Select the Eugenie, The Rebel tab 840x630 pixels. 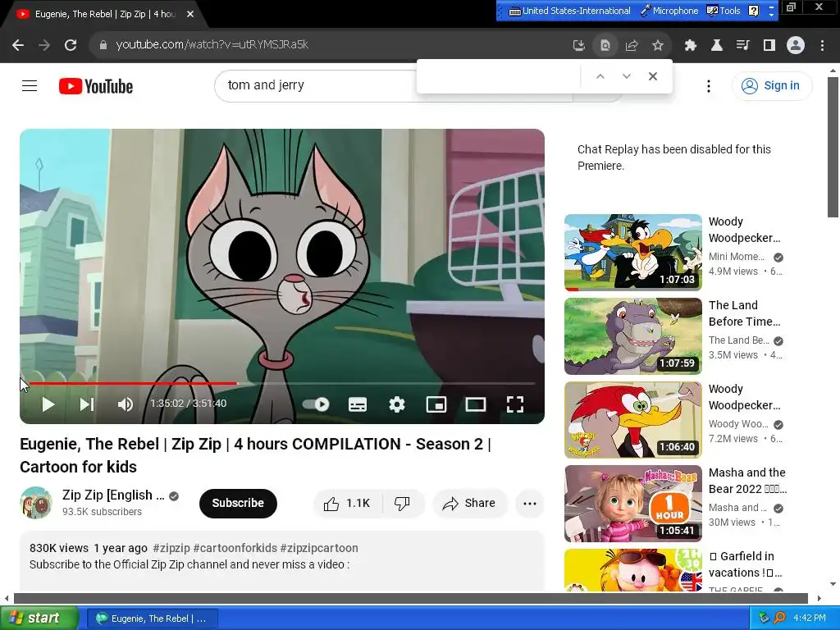point(104,14)
